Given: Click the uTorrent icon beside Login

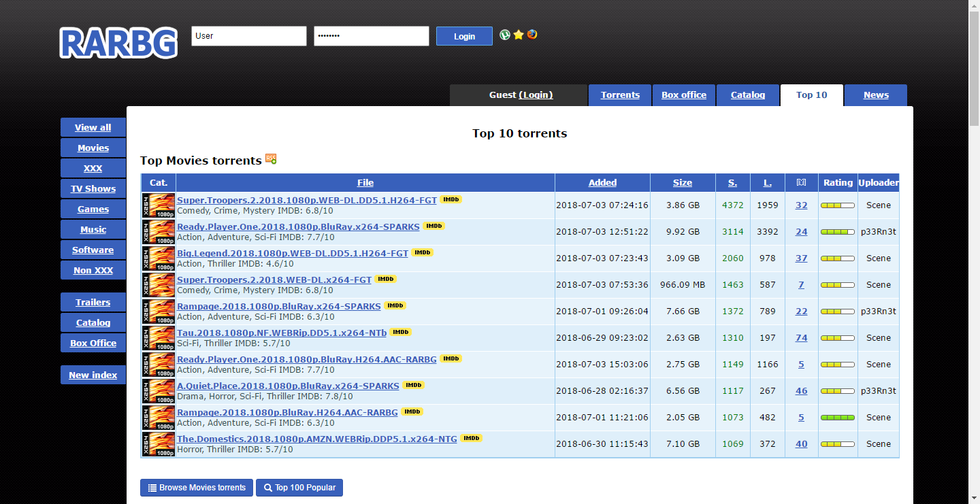Looking at the screenshot, I should click(505, 35).
